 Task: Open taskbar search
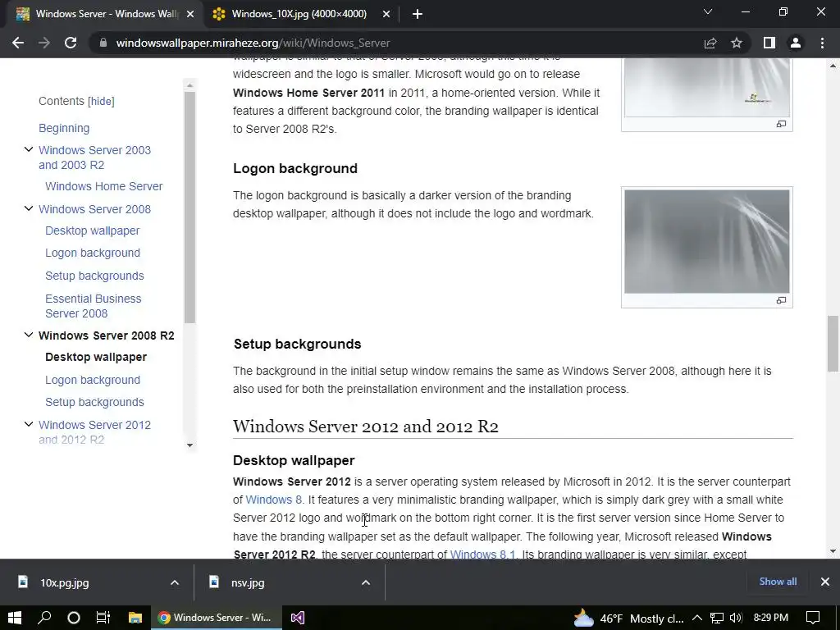(x=44, y=618)
